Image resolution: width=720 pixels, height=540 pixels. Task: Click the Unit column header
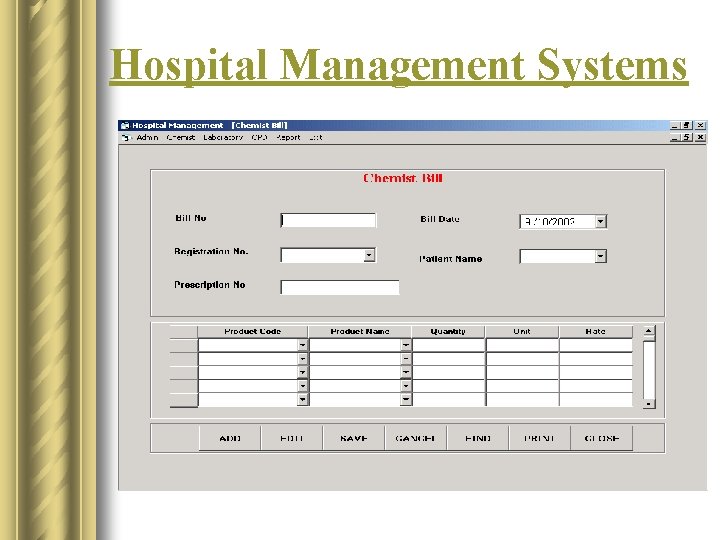pyautogui.click(x=522, y=332)
